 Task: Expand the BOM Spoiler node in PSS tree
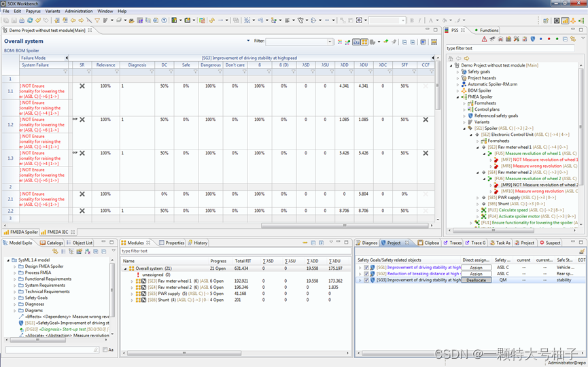(x=457, y=90)
